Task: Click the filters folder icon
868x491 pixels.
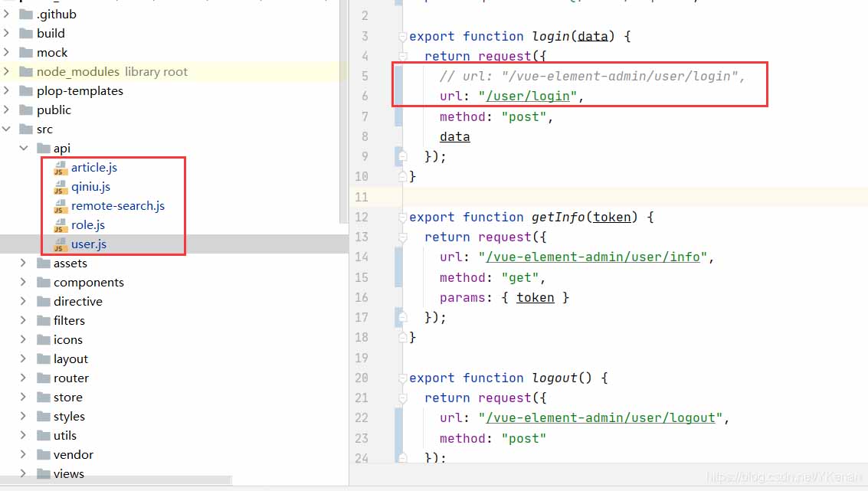Action: 43,320
